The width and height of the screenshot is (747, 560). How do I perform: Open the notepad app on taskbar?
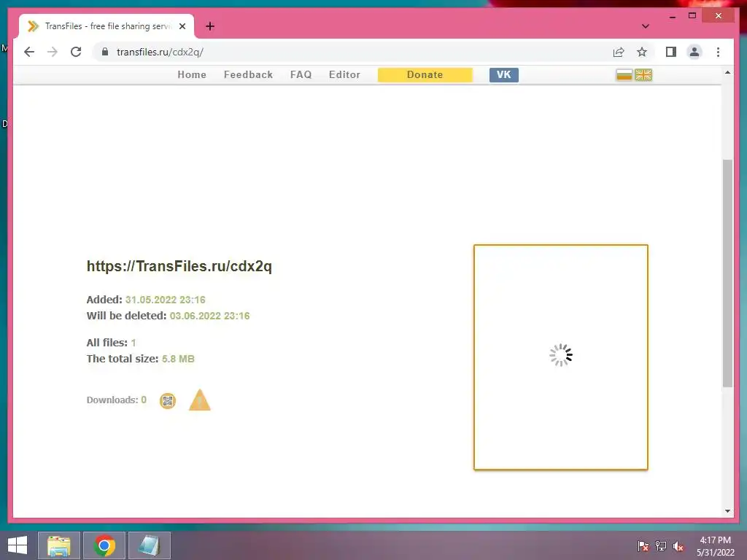[149, 545]
